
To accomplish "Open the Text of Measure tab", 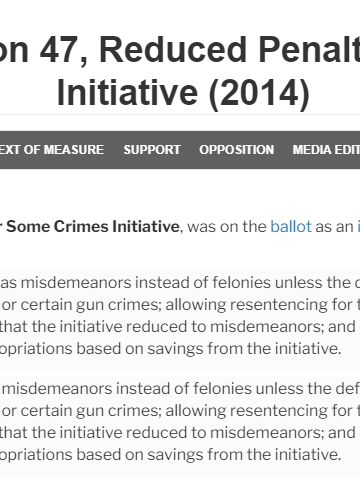I will coord(52,150).
